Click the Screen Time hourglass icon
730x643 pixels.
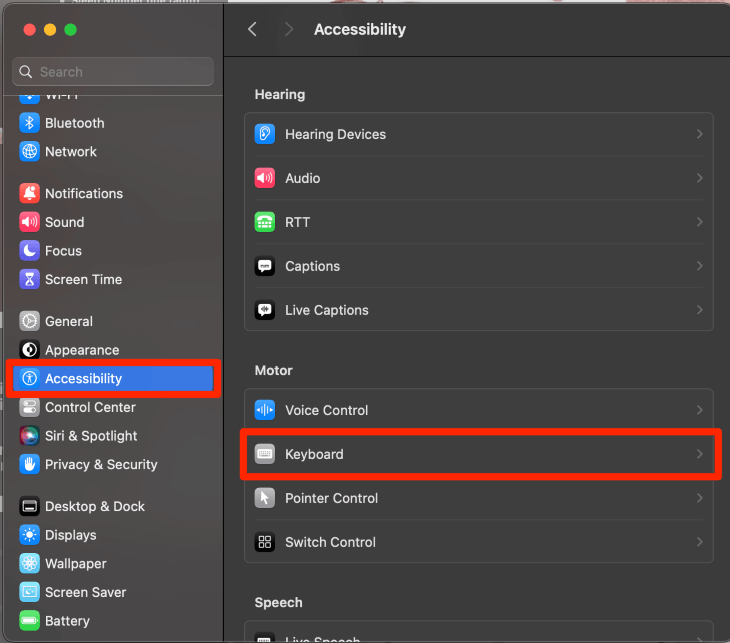pyautogui.click(x=29, y=280)
